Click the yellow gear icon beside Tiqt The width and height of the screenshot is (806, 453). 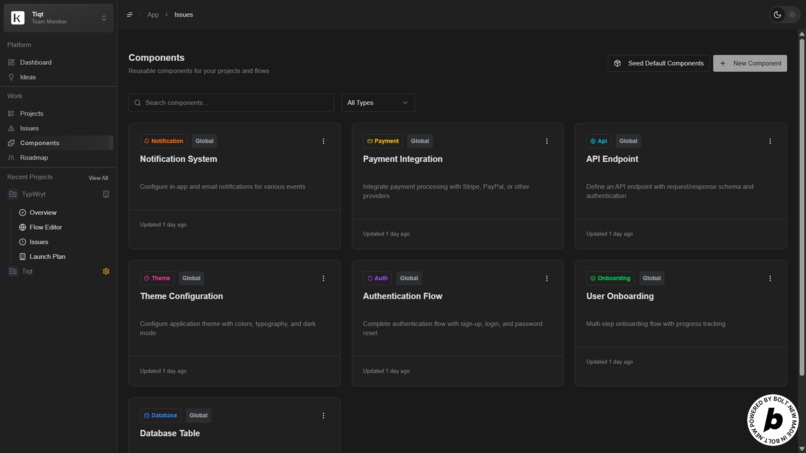coord(106,271)
